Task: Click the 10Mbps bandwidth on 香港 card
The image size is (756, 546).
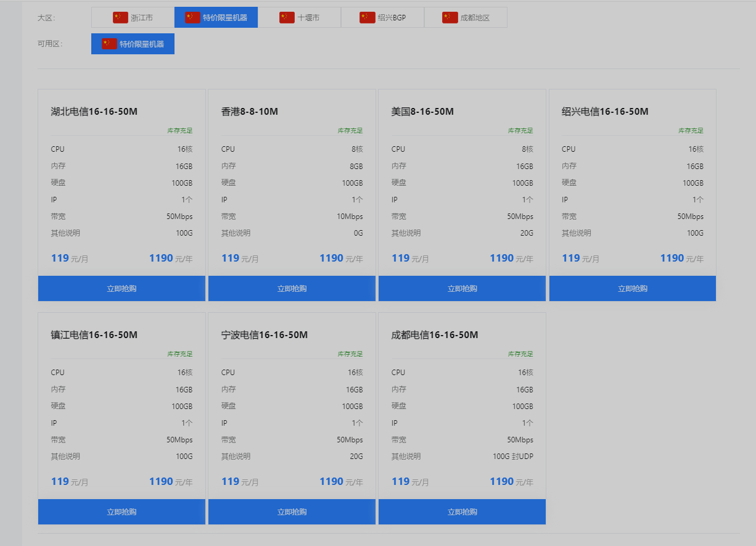Action: [x=350, y=217]
